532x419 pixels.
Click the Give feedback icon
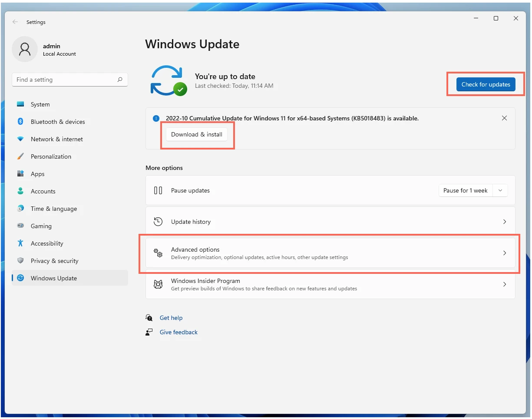[x=149, y=332]
